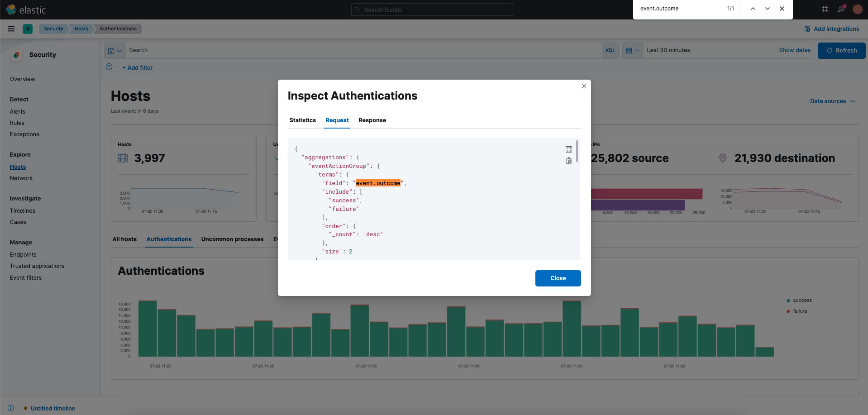Screen dimensions: 868x415
Task: Open the Timelines page from the sidebar
Action: (23, 210)
